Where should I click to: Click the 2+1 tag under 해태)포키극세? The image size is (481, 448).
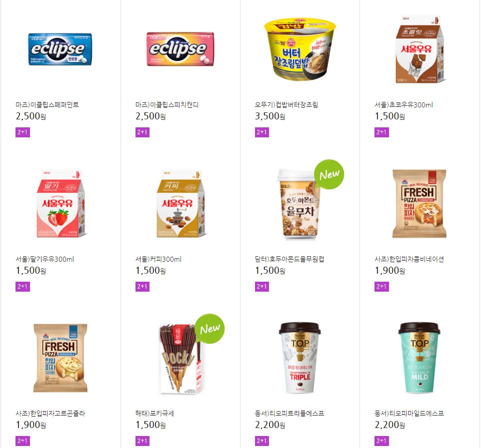click(142, 441)
